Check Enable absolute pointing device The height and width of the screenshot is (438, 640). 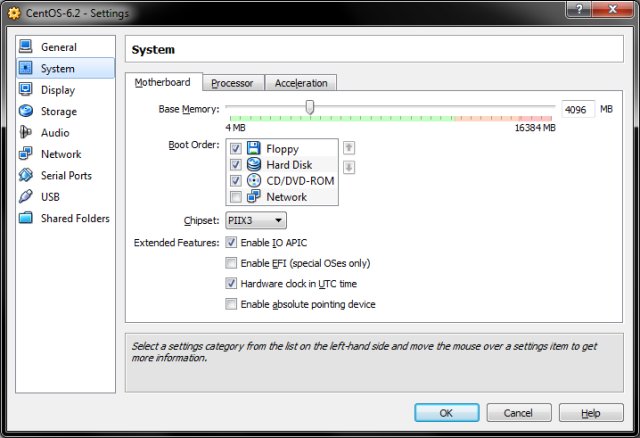coord(231,304)
